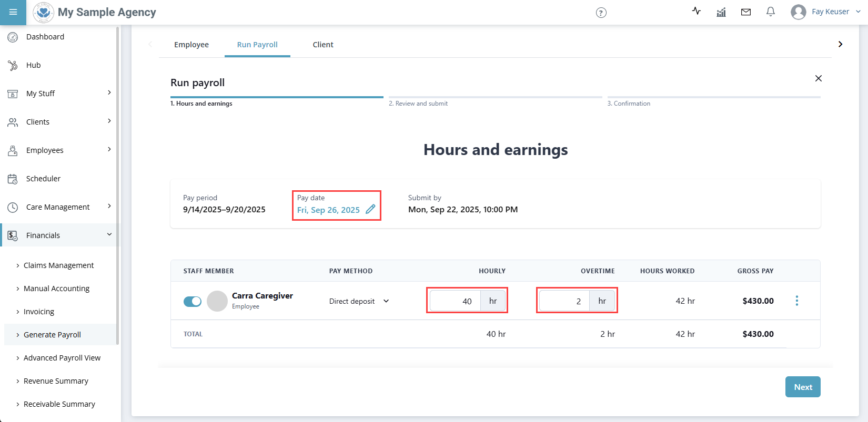This screenshot has height=422, width=868.
Task: Click the overtime hours input field
Action: [565, 301]
